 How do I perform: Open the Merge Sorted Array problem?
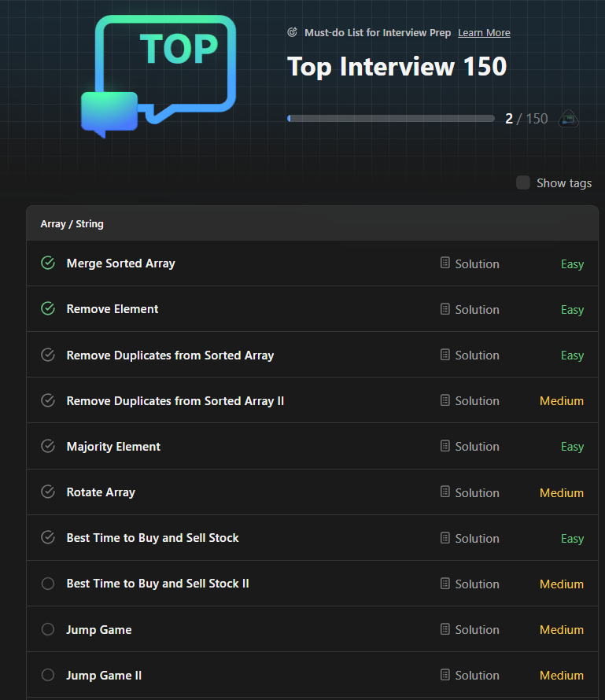pyautogui.click(x=120, y=263)
